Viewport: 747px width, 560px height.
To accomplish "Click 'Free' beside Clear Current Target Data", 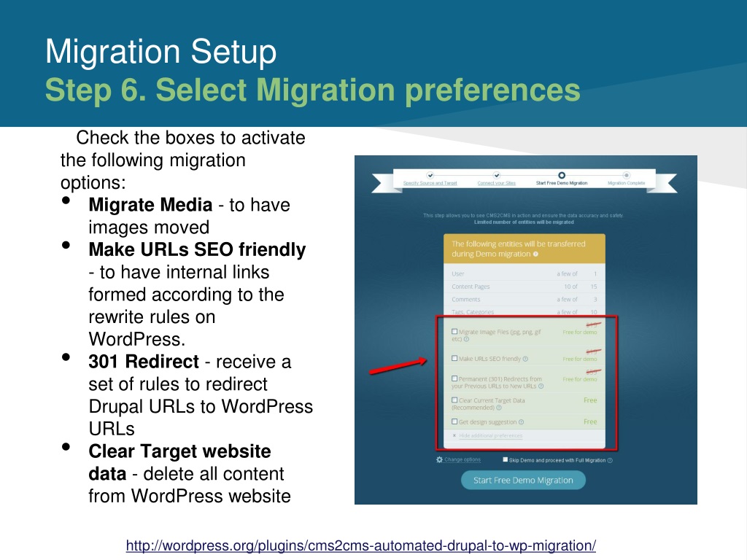I will point(589,400).
